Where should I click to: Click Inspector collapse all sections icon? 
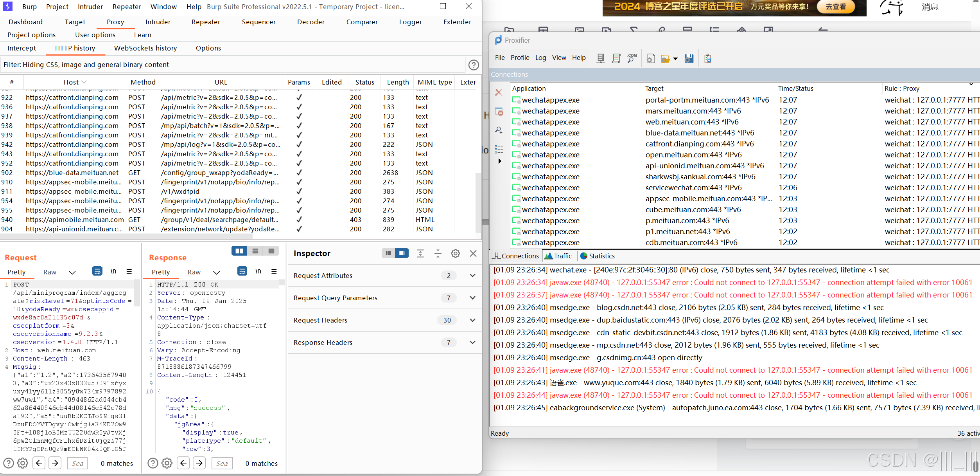pyautogui.click(x=438, y=254)
